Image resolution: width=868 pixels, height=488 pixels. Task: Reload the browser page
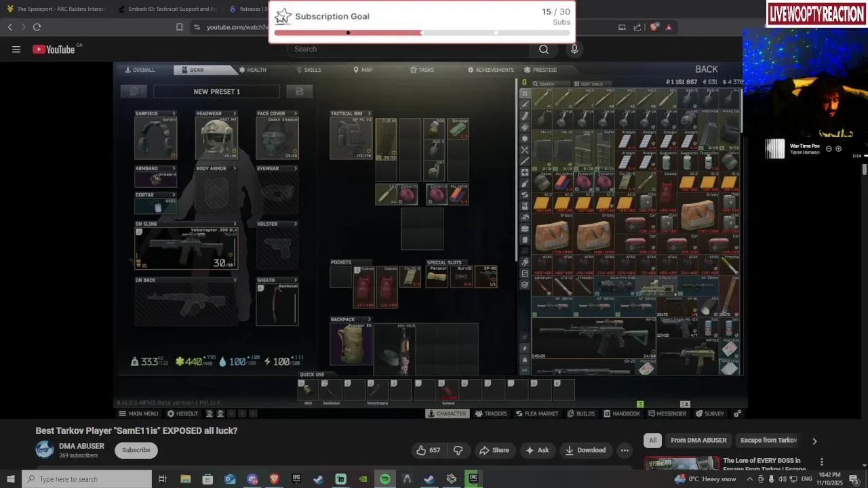(37, 27)
